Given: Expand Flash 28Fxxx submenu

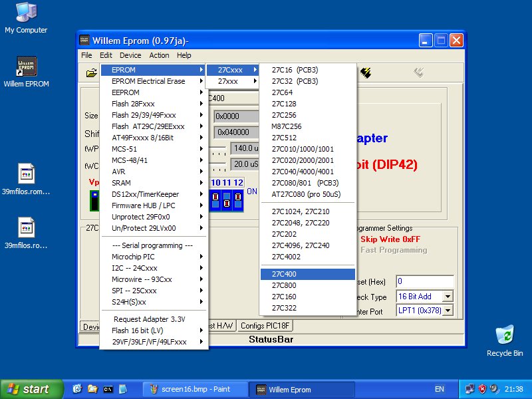Looking at the screenshot, I should 154,104.
